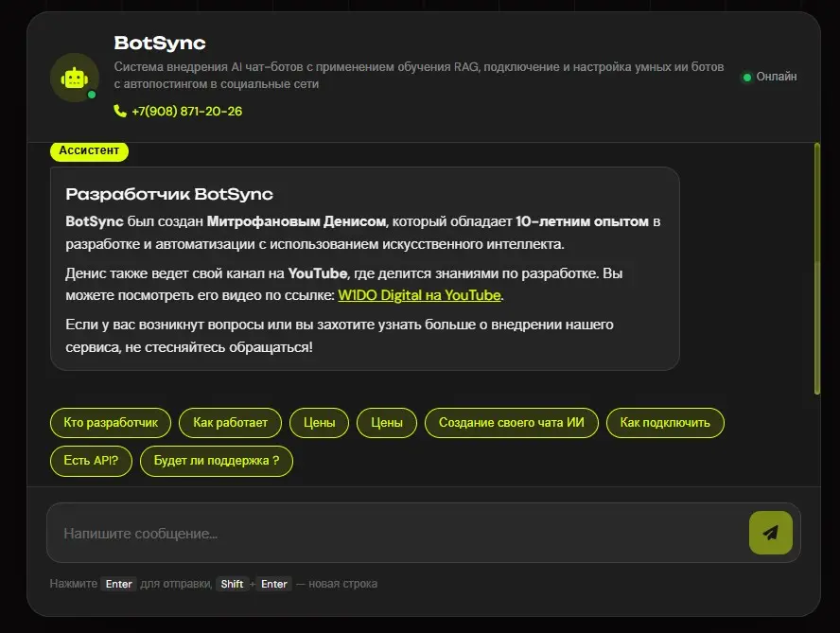Viewport: 840px width, 633px height.
Task: Click bold '10-летним опытом' text
Action: (x=582, y=221)
